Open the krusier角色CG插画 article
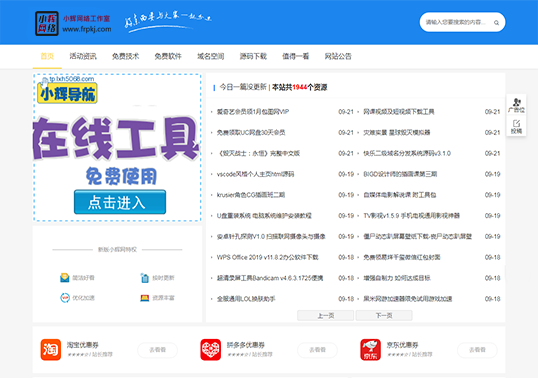Image resolution: width=538 pixels, height=378 pixels. (251, 195)
